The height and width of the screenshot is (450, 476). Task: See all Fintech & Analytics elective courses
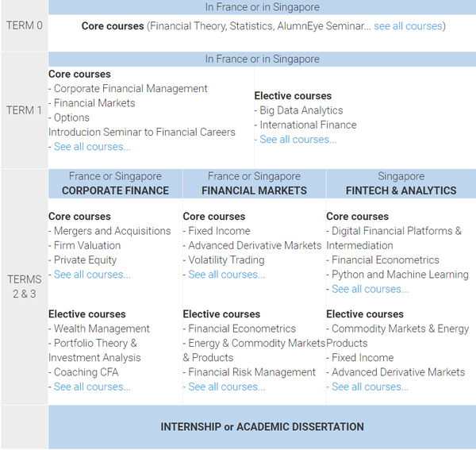(x=370, y=387)
